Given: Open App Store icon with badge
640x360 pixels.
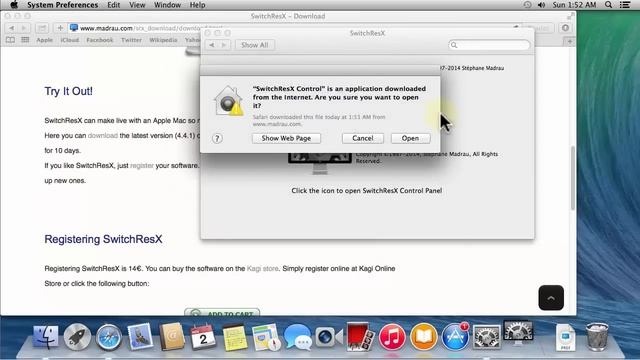Looking at the screenshot, I should click(x=455, y=337).
